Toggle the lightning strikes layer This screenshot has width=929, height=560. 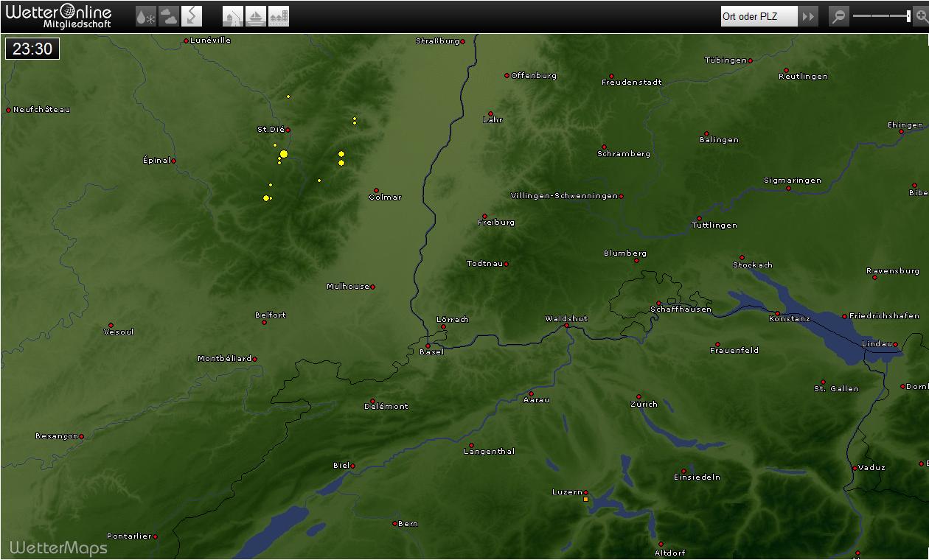tap(192, 16)
